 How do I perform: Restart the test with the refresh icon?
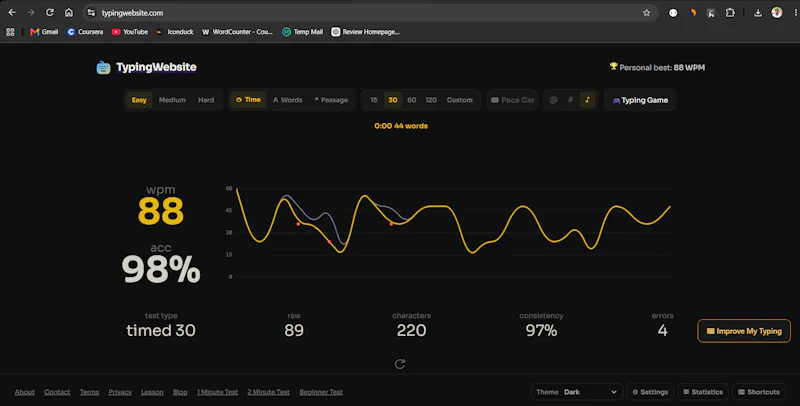click(400, 364)
